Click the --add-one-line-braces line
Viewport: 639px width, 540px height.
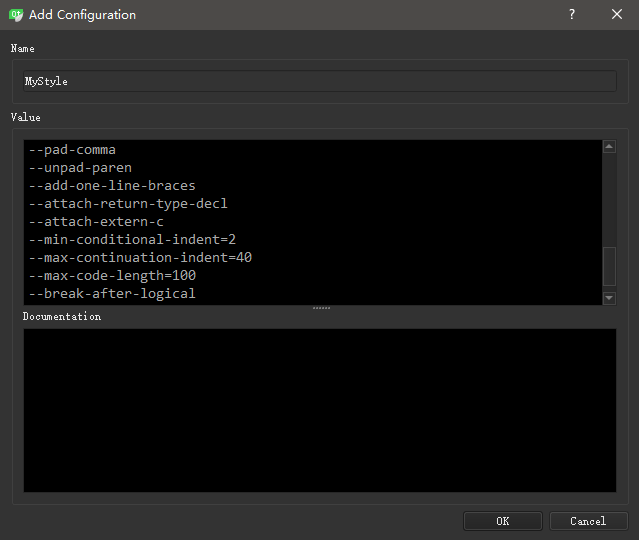pos(112,186)
